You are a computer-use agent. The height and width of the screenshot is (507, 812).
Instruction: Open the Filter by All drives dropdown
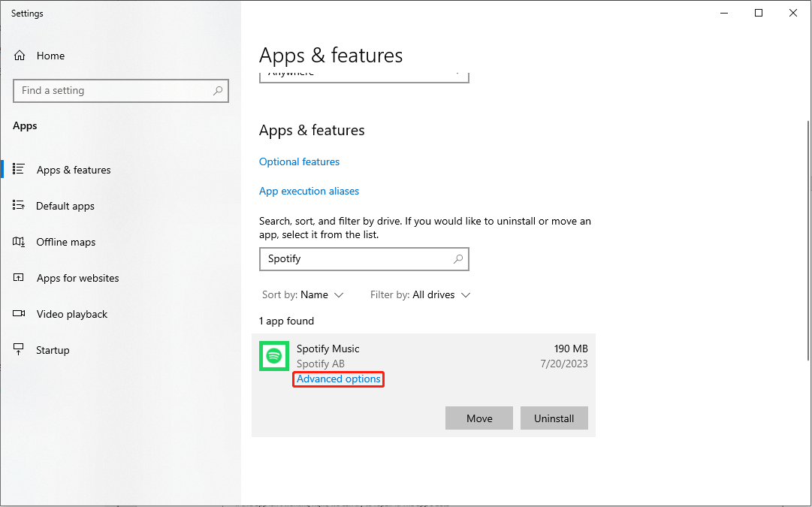tap(420, 294)
